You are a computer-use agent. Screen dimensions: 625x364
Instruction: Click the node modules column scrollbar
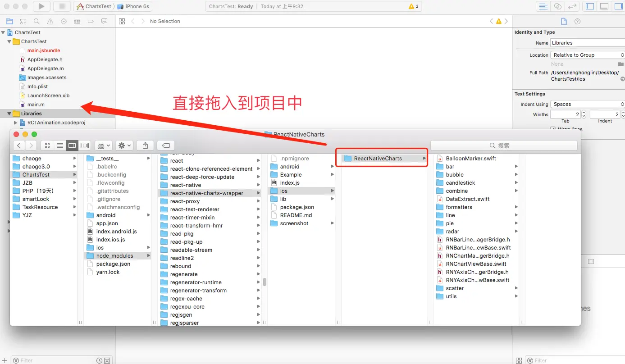click(265, 282)
